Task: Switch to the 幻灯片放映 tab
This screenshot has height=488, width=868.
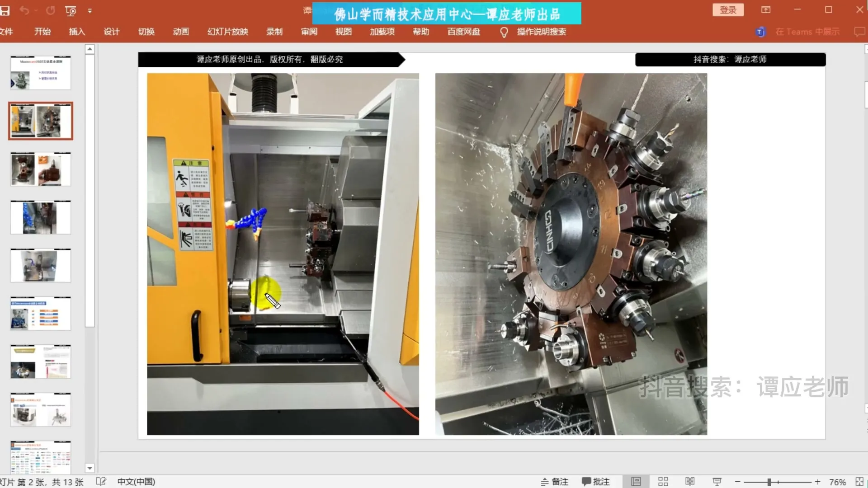Action: pos(227,32)
